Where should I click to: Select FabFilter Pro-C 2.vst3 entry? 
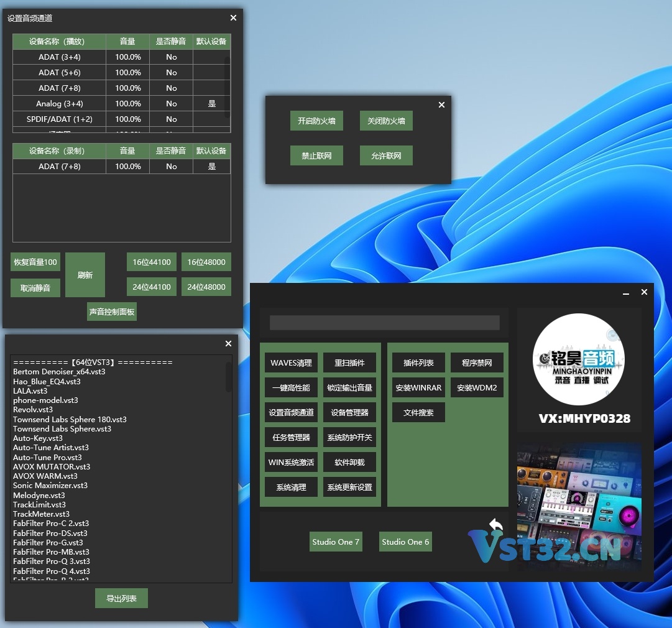pyautogui.click(x=51, y=524)
